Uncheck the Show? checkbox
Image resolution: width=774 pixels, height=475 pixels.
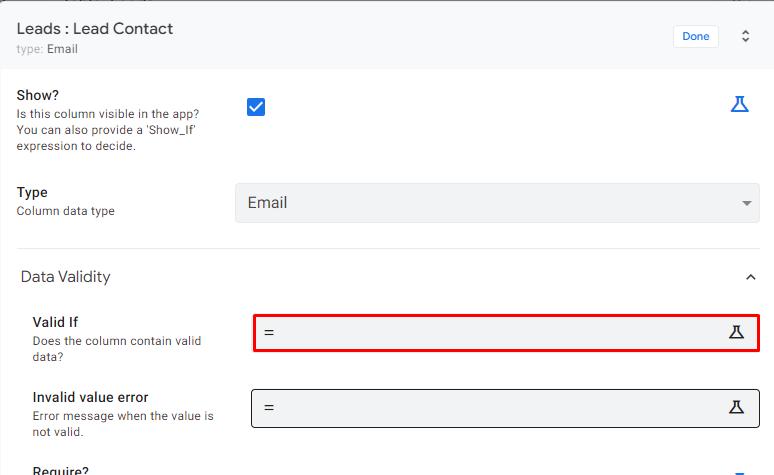[256, 107]
